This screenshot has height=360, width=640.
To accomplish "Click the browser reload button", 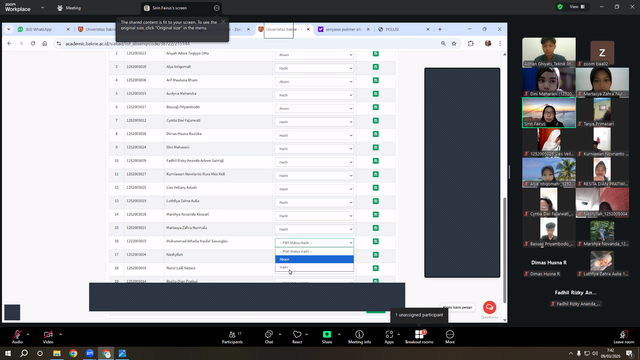I will (x=33, y=43).
